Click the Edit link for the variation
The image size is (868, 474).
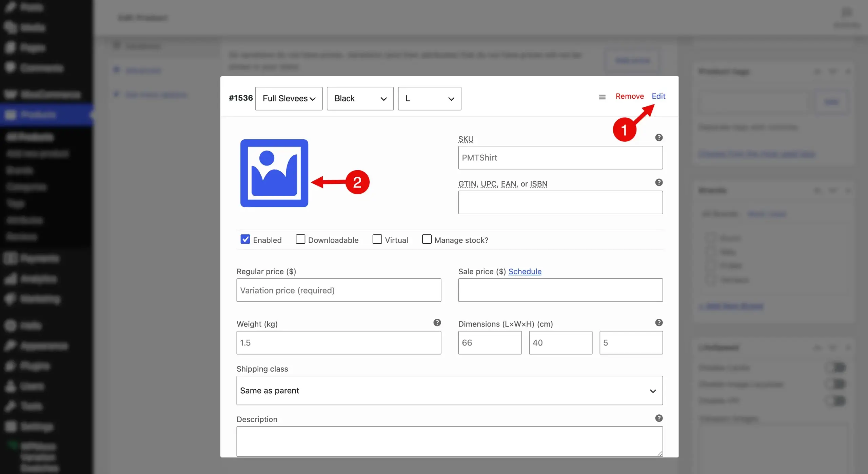coord(658,96)
